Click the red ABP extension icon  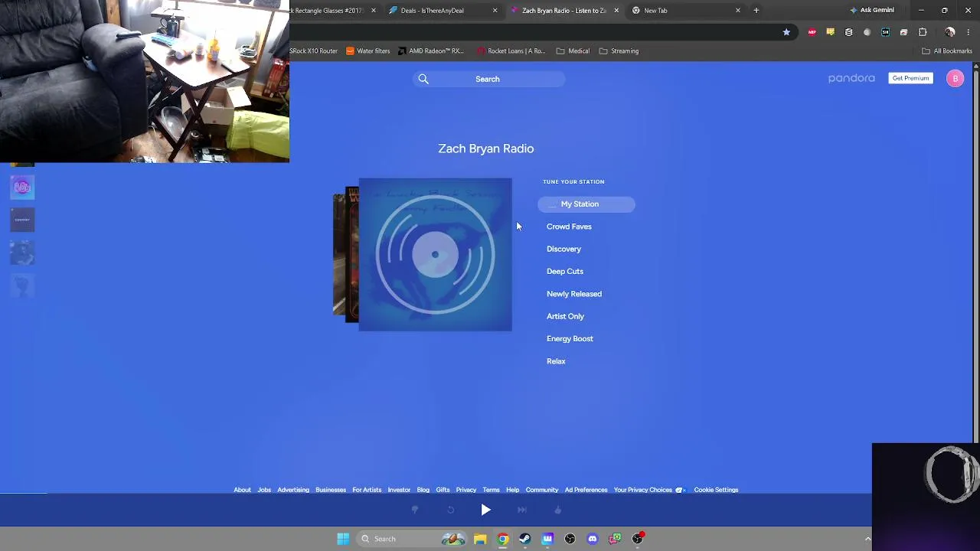(x=812, y=32)
